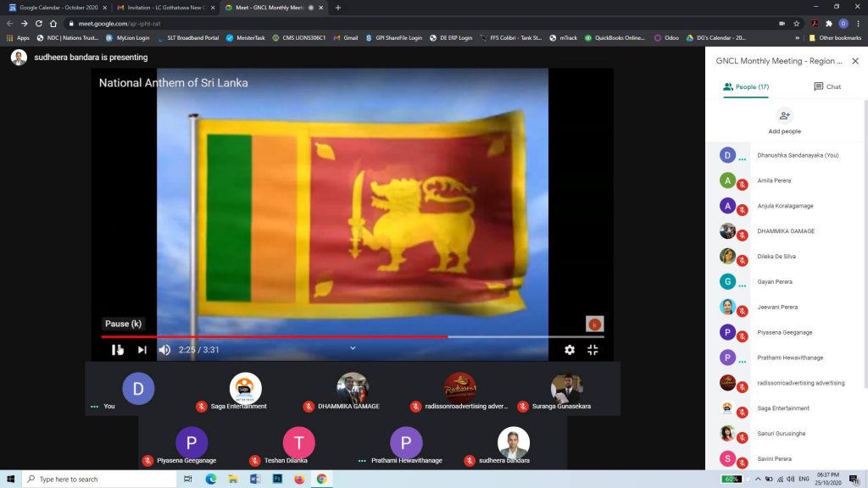Open File Explorer from the taskbar

[233, 480]
